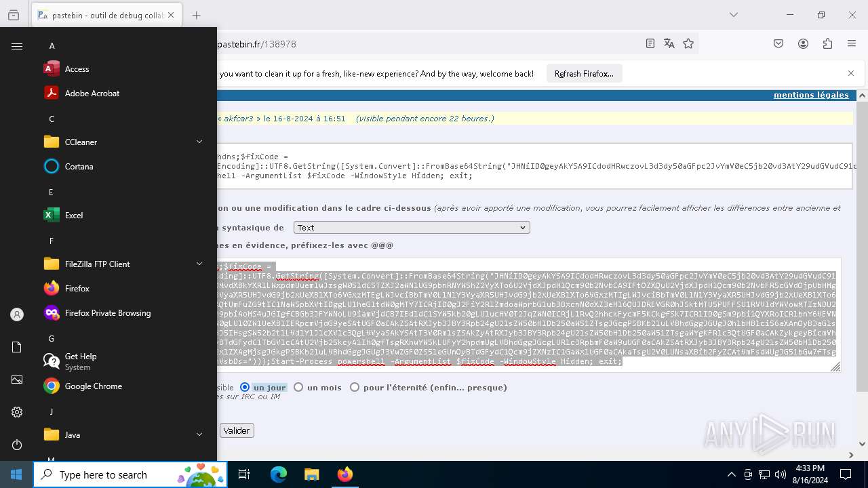Viewport: 868px width, 488px height.
Task: Click the network icon in system tray
Action: click(764, 475)
